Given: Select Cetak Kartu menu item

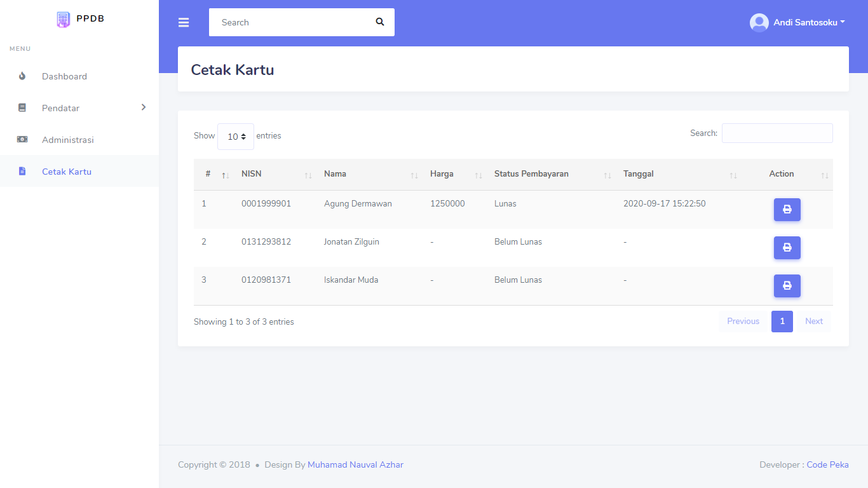Looking at the screenshot, I should coord(79,172).
